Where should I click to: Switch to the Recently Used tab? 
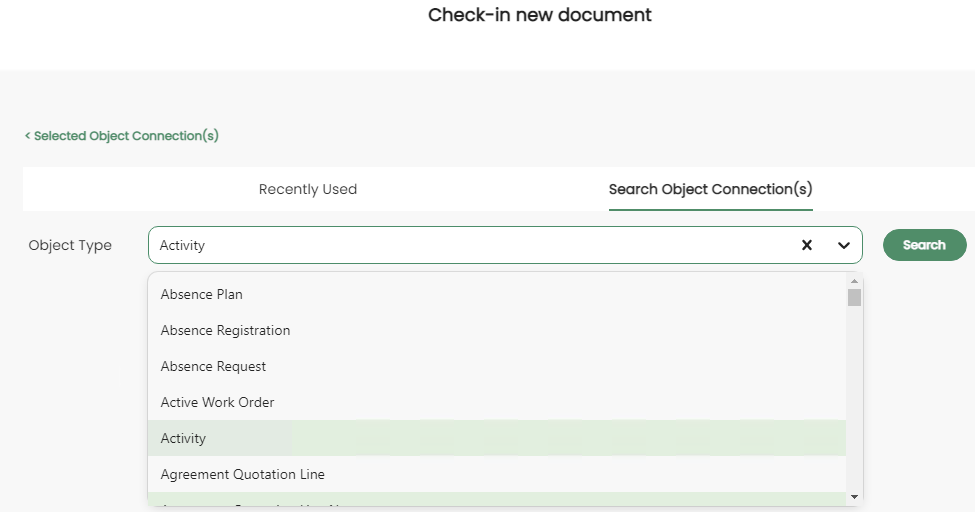[x=307, y=189]
